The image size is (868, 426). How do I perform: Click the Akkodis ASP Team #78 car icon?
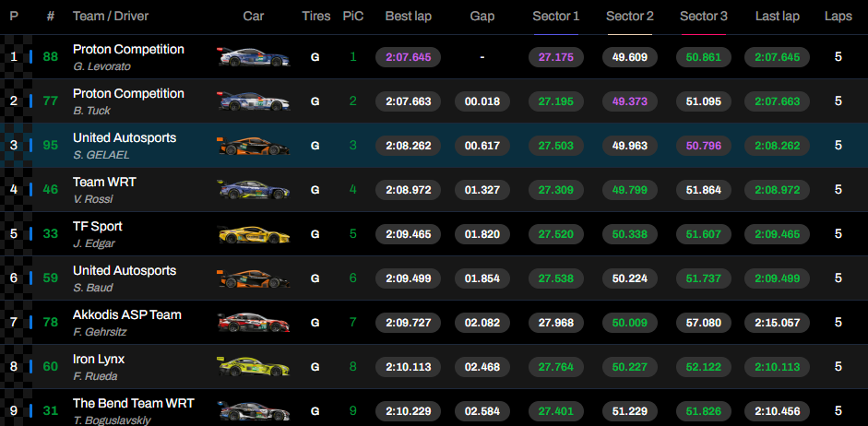[254, 323]
